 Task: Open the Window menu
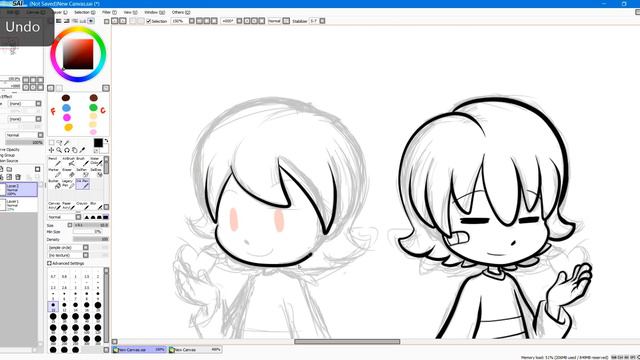coord(154,12)
